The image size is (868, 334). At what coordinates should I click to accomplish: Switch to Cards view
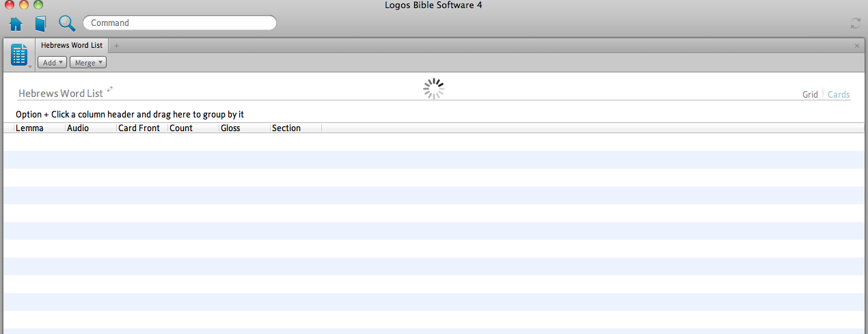(839, 94)
